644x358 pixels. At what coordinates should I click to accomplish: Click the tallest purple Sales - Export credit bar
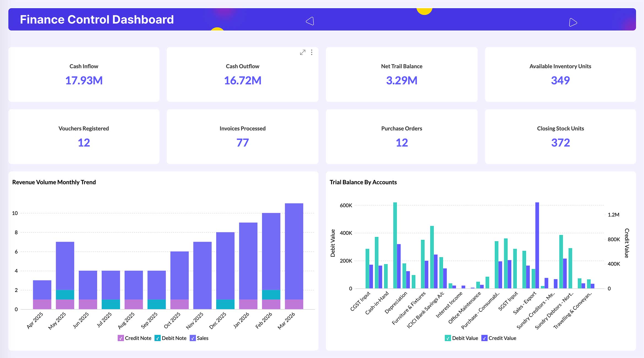(537, 245)
